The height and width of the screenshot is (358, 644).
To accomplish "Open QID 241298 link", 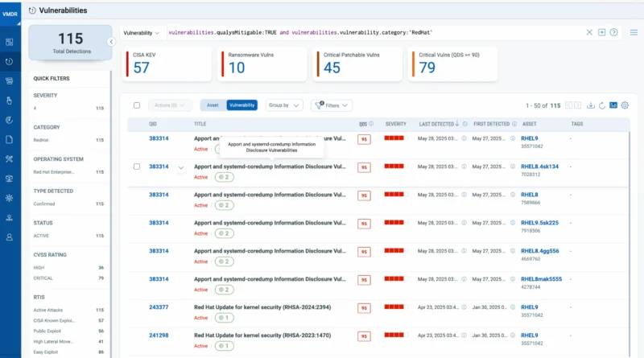I will (x=159, y=335).
